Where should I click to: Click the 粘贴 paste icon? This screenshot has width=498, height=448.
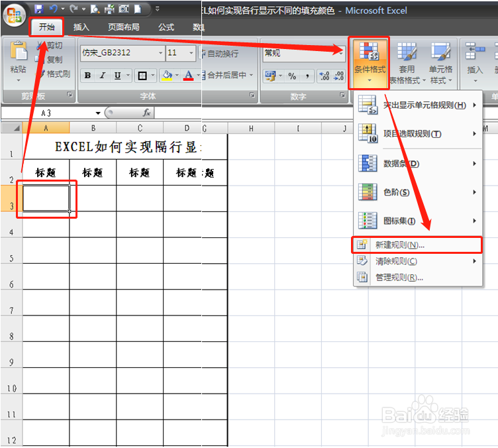pyautogui.click(x=18, y=51)
